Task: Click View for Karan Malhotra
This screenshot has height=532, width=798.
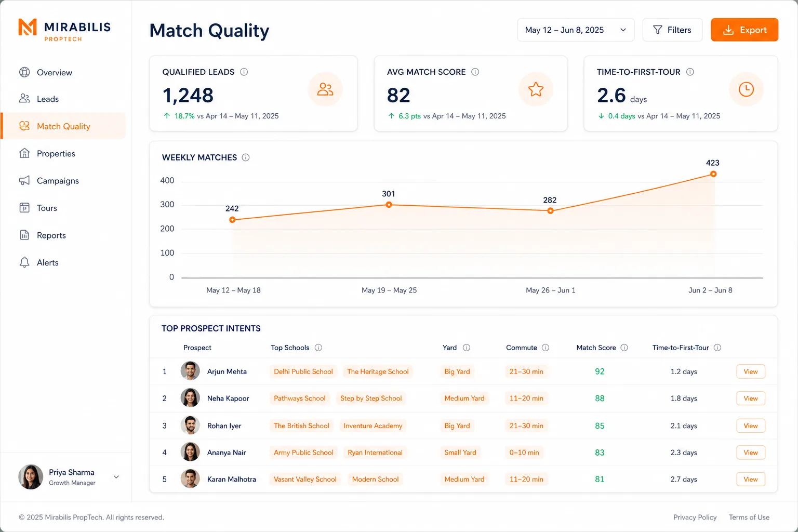Action: coord(751,479)
